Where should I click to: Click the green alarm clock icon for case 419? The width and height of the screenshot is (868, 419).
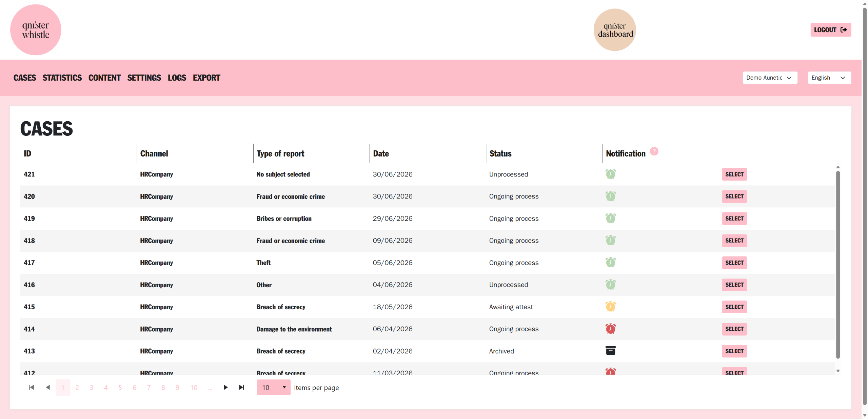click(610, 218)
